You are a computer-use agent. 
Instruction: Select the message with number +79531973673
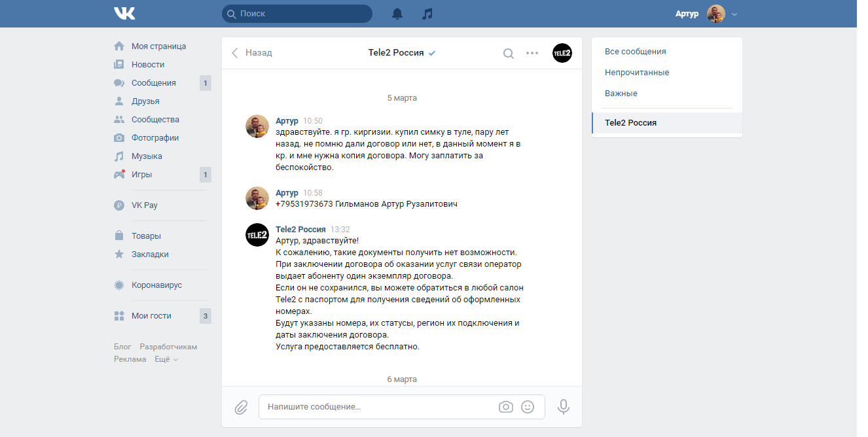coord(367,204)
